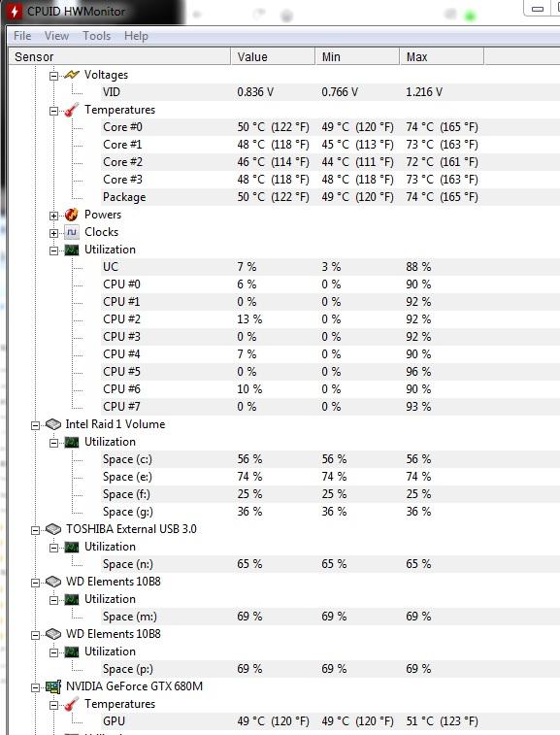Click the Intel Raid 1 Volume drive icon

53,424
